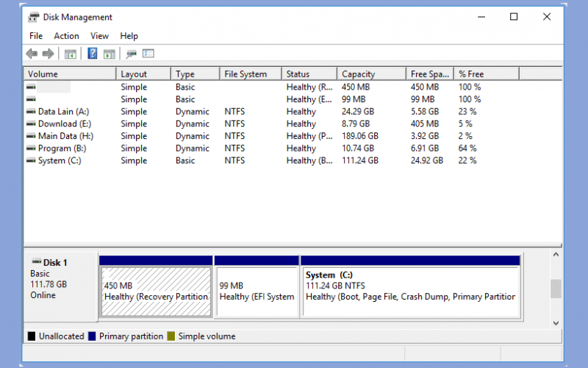Click the scroll up arrow in disk pane

556,255
